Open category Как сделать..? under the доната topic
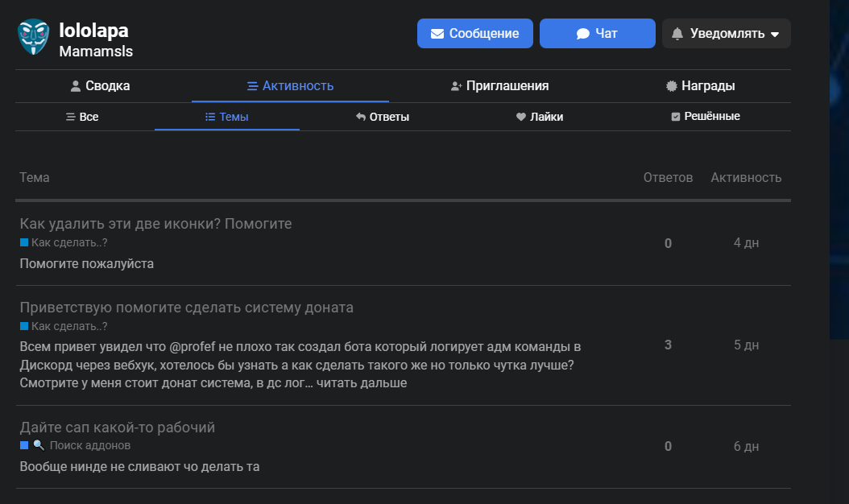849x504 pixels. (x=64, y=326)
